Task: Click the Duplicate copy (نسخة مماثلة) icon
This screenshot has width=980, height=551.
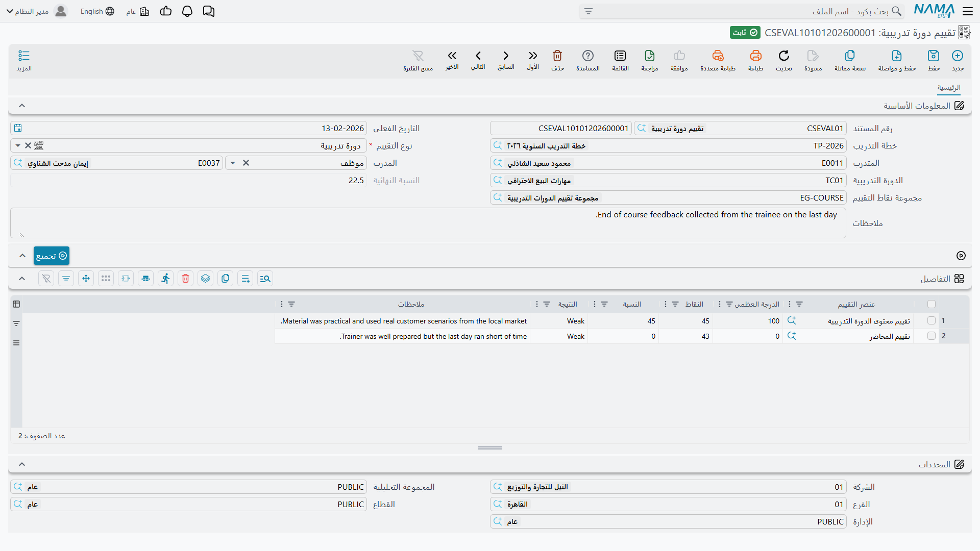Action: pos(850,56)
